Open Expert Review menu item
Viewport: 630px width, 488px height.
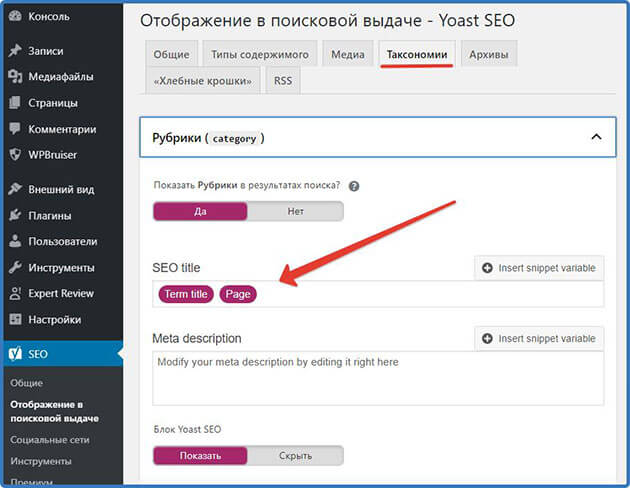(63, 293)
